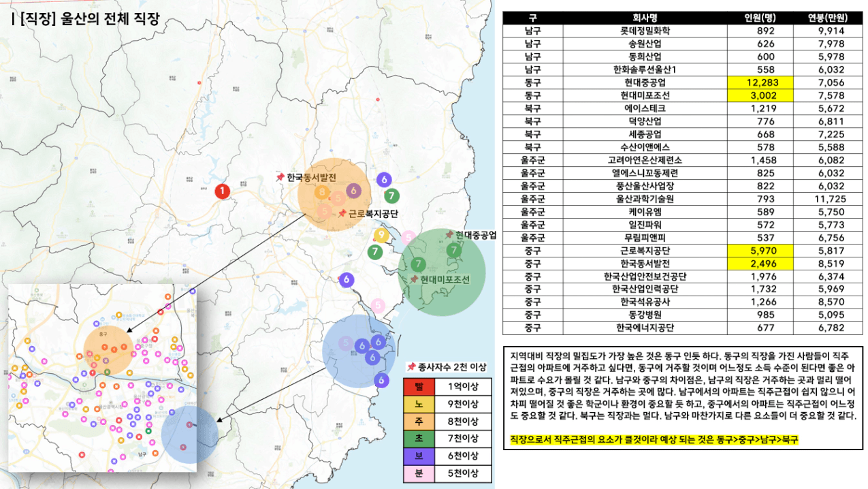This screenshot has height=489, width=868.
Task: Select the purple 6 marker inside orange circle
Action: [x=353, y=191]
